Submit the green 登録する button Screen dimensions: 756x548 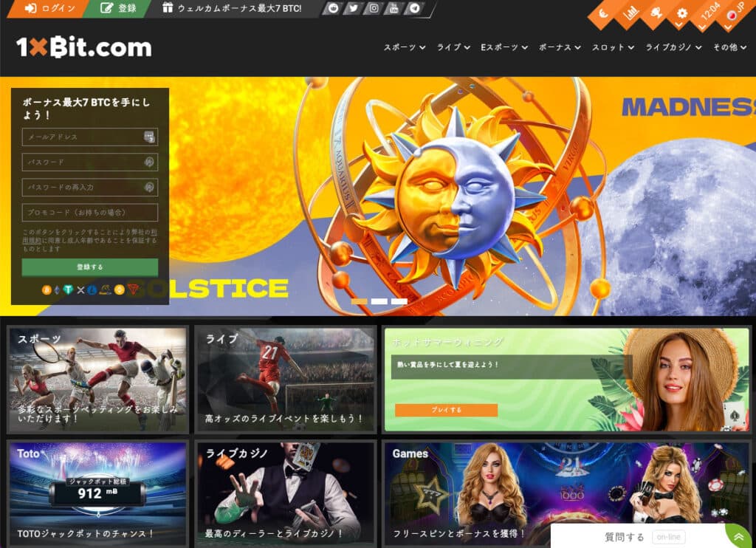(x=89, y=267)
